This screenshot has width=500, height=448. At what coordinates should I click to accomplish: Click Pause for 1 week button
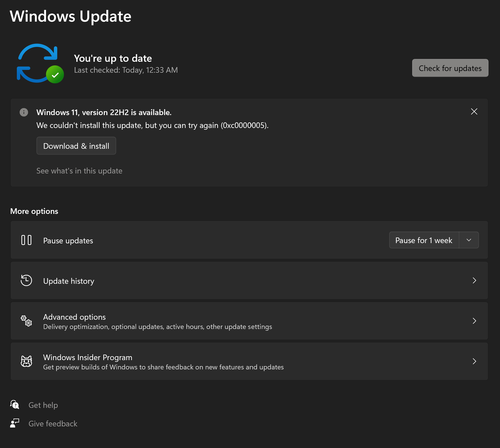[x=424, y=240]
